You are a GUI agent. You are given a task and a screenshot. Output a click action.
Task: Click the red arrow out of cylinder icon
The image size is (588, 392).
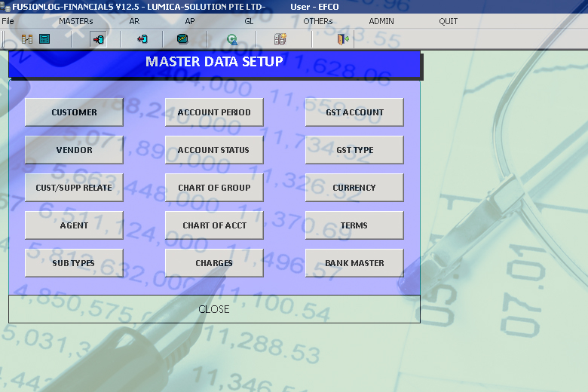click(142, 39)
